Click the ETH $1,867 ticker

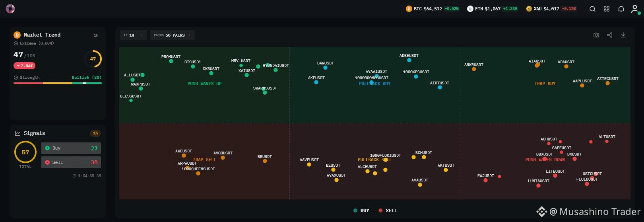coord(493,9)
